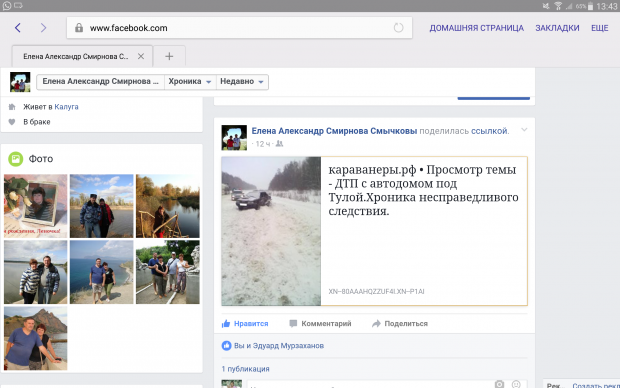Viewport: 620px width, 388px height.
Task: Click Поделиться share button
Action: [x=400, y=324]
